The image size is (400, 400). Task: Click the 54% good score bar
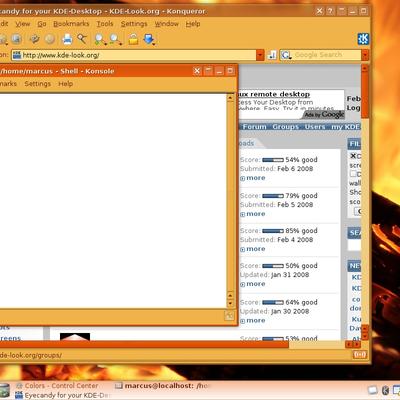pyautogui.click(x=273, y=160)
